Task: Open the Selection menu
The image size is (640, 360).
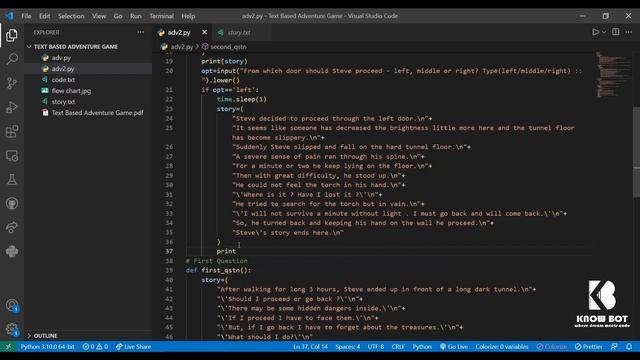Action: tap(71, 16)
